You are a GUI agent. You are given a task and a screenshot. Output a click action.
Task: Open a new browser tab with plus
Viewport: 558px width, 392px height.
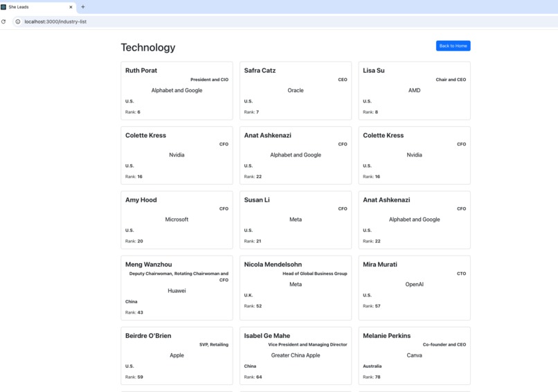pos(83,7)
